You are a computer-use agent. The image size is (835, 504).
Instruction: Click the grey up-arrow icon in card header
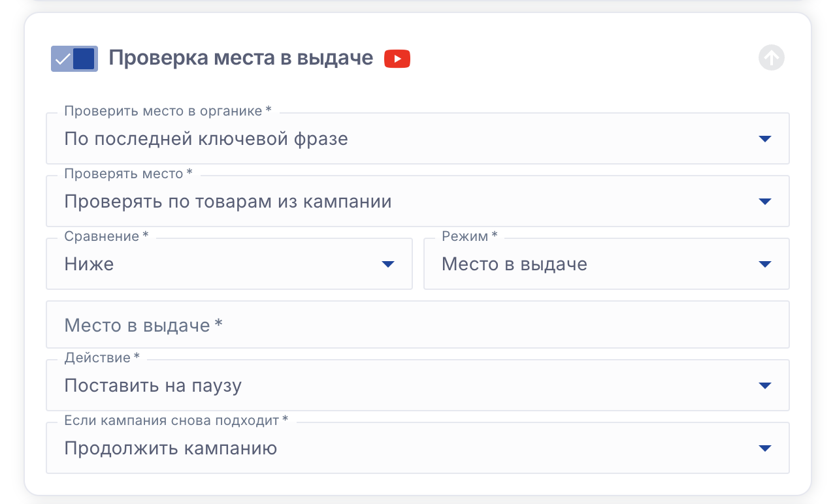pyautogui.click(x=771, y=58)
